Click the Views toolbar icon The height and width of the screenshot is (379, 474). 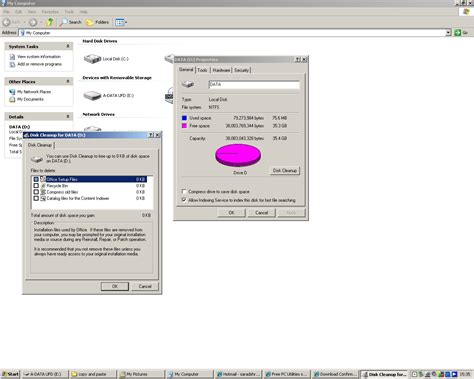119,22
